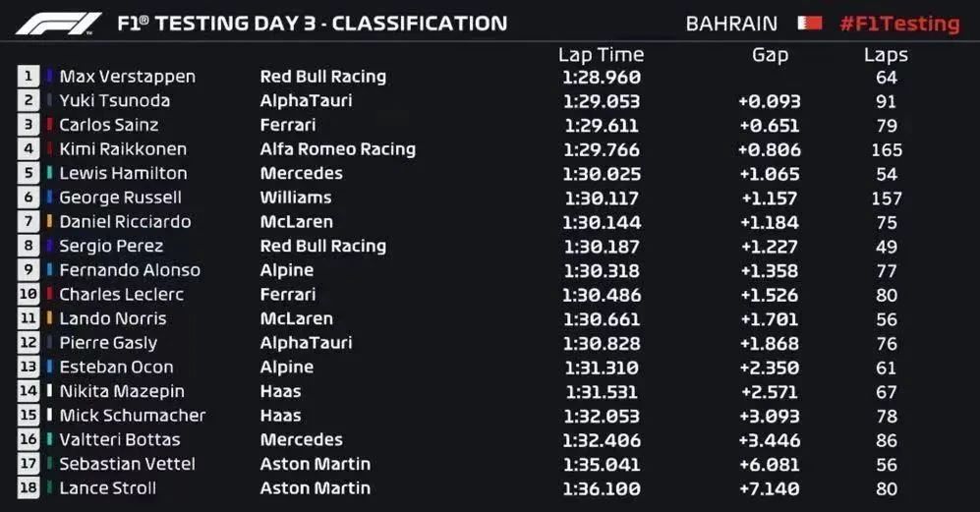
Task: Click the Bahrain flag icon
Action: [809, 24]
